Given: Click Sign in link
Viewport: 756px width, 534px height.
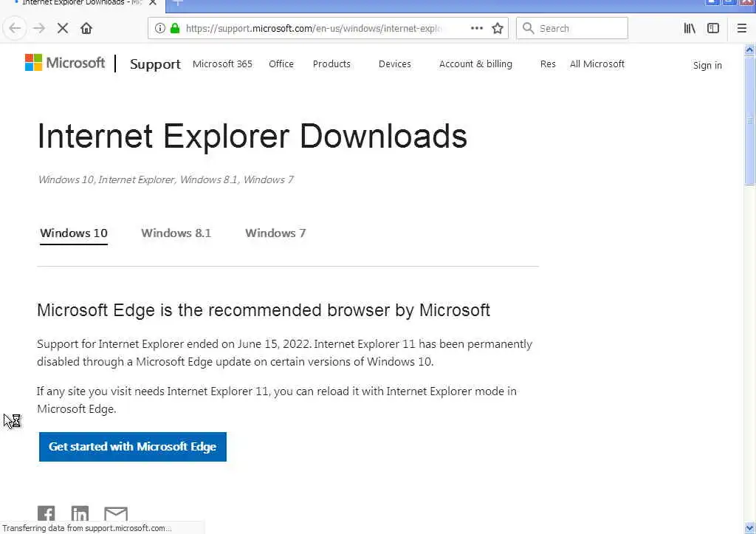Looking at the screenshot, I should tap(707, 65).
